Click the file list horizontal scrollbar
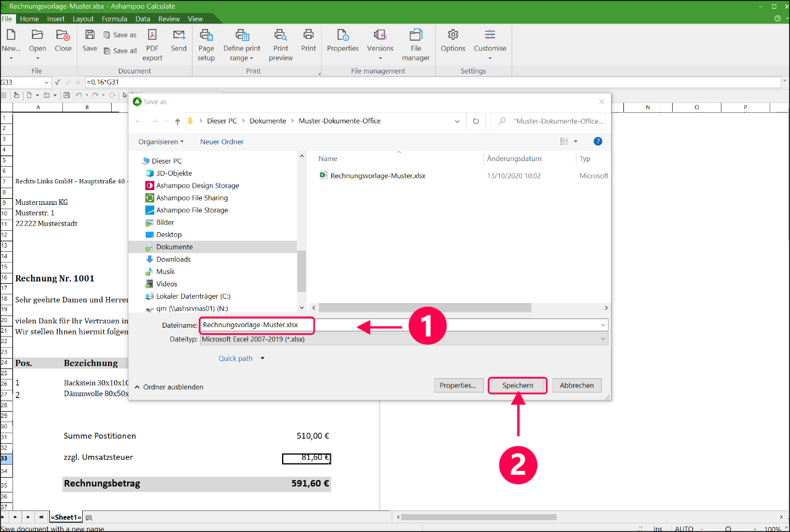Image resolution: width=790 pixels, height=532 pixels. coord(425,307)
